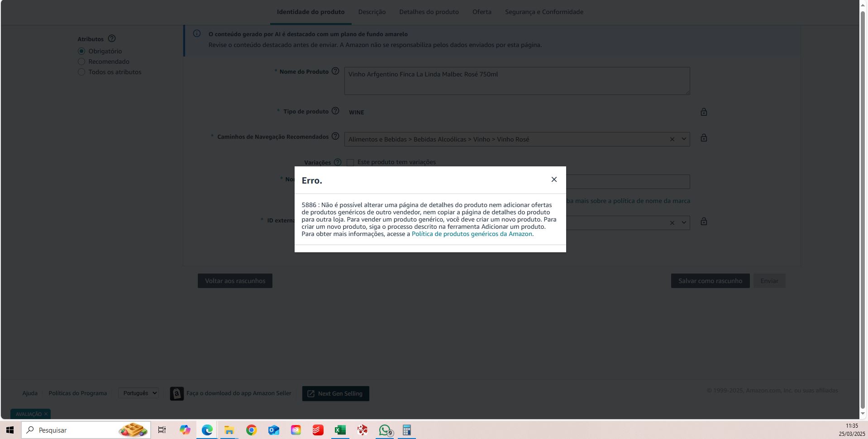The height and width of the screenshot is (439, 868).
Task: Clear the Vinho Rosé navigation path selection
Action: 672,139
